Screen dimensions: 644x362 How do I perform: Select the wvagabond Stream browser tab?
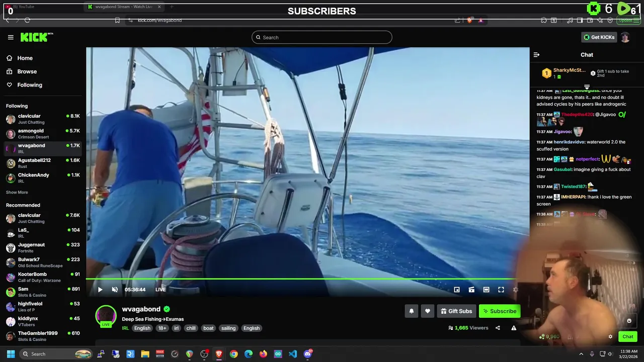point(124,7)
